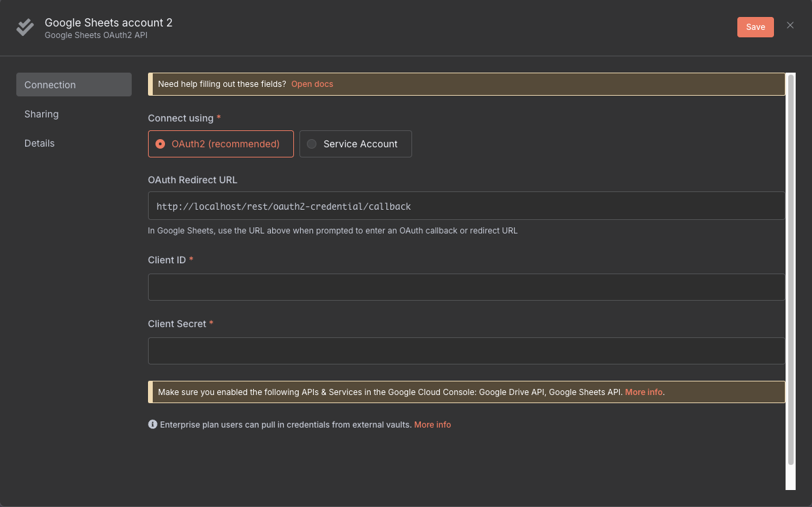Click the dialog's vertical scrollbar
812x507 pixels.
coord(790,269)
